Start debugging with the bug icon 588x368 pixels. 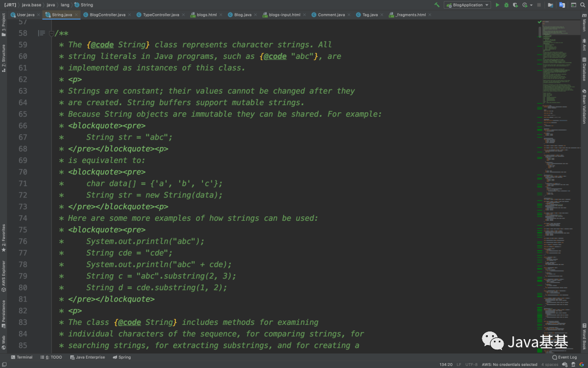[506, 5]
